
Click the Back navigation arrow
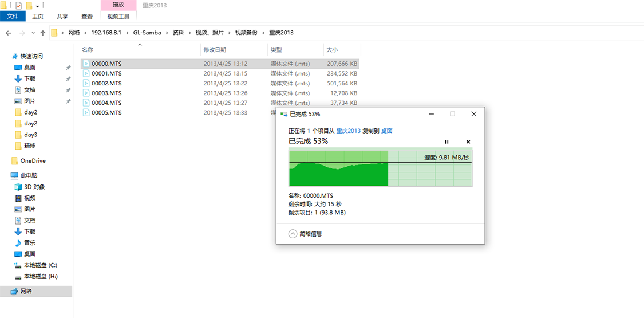pyautogui.click(x=8, y=33)
